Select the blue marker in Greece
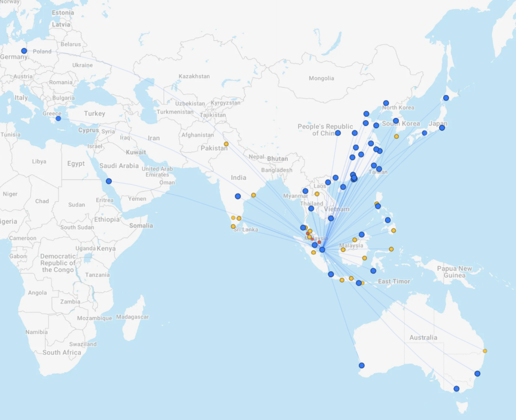Image resolution: width=516 pixels, height=420 pixels. pyautogui.click(x=58, y=118)
